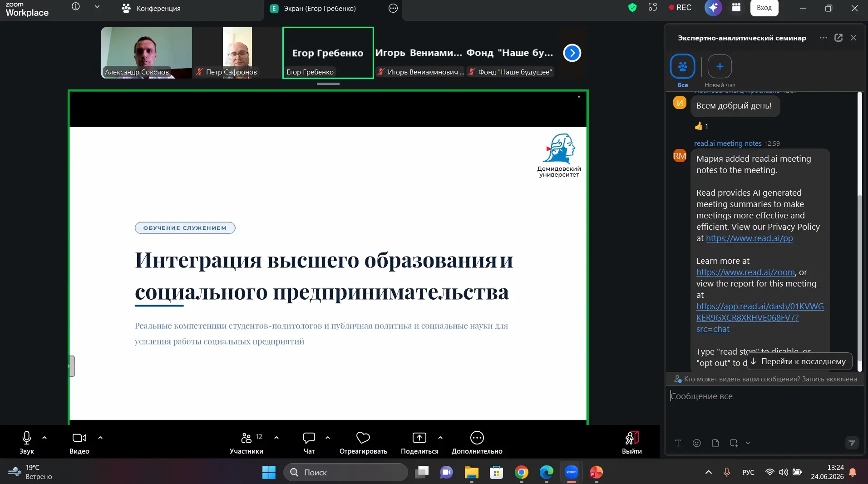Image resolution: width=868 pixels, height=484 pixels.
Task: Toggle microphone with Звук button
Action: coord(27,443)
